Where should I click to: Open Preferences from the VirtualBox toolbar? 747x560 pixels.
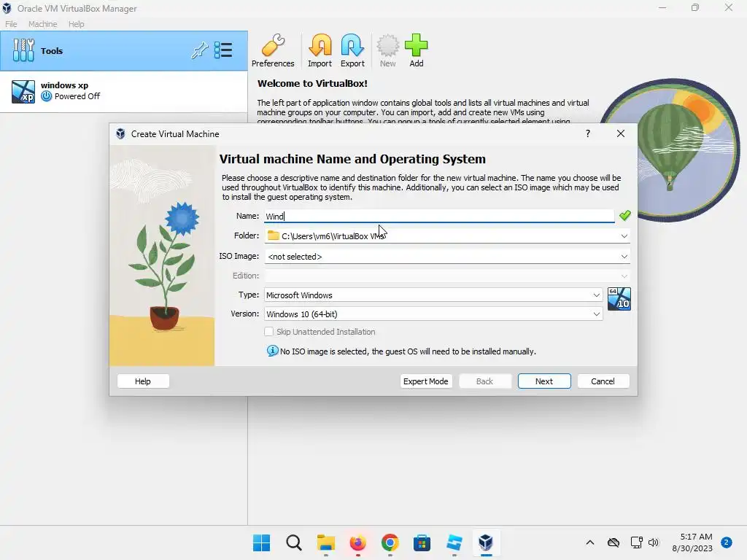(273, 51)
